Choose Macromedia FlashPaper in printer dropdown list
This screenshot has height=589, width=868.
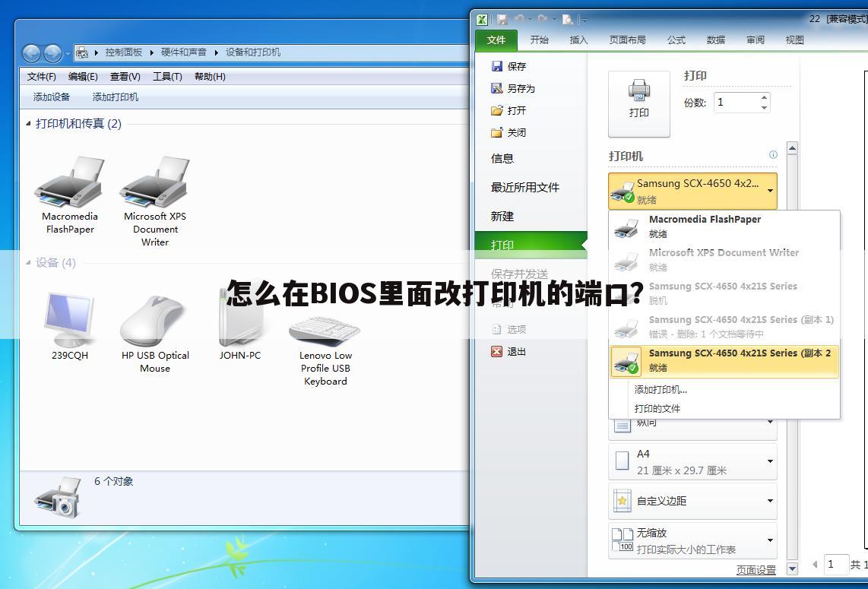pyautogui.click(x=724, y=226)
